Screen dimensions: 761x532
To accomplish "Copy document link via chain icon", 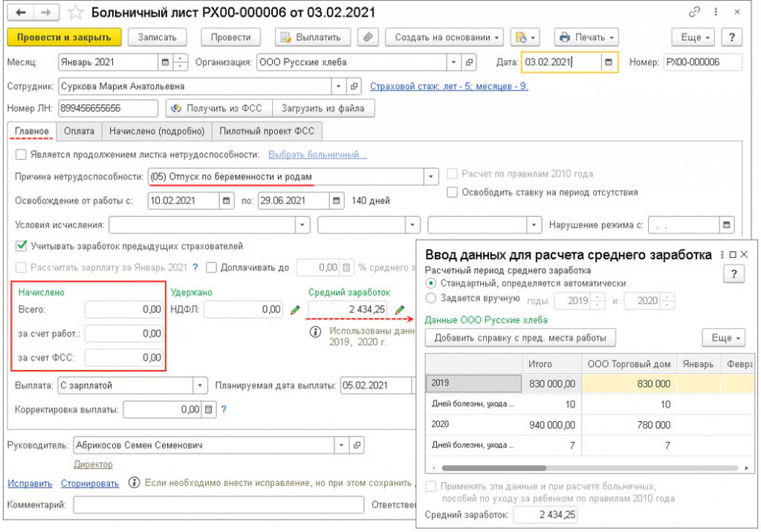I will [x=695, y=13].
